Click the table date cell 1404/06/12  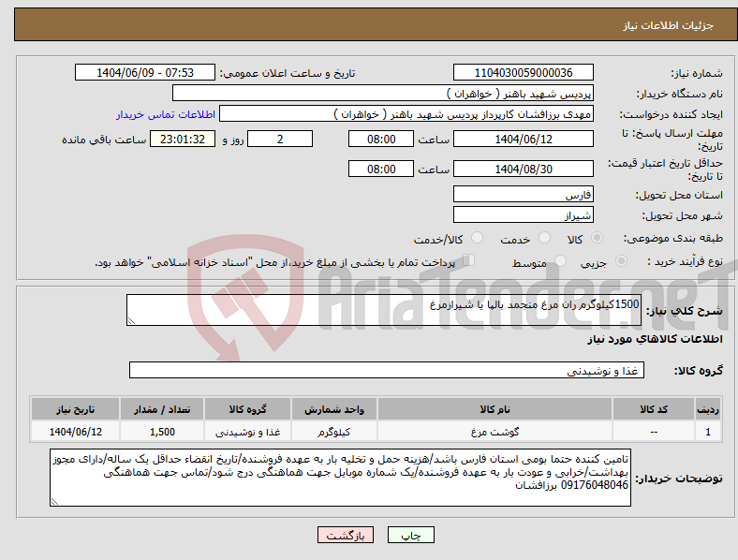(x=75, y=432)
